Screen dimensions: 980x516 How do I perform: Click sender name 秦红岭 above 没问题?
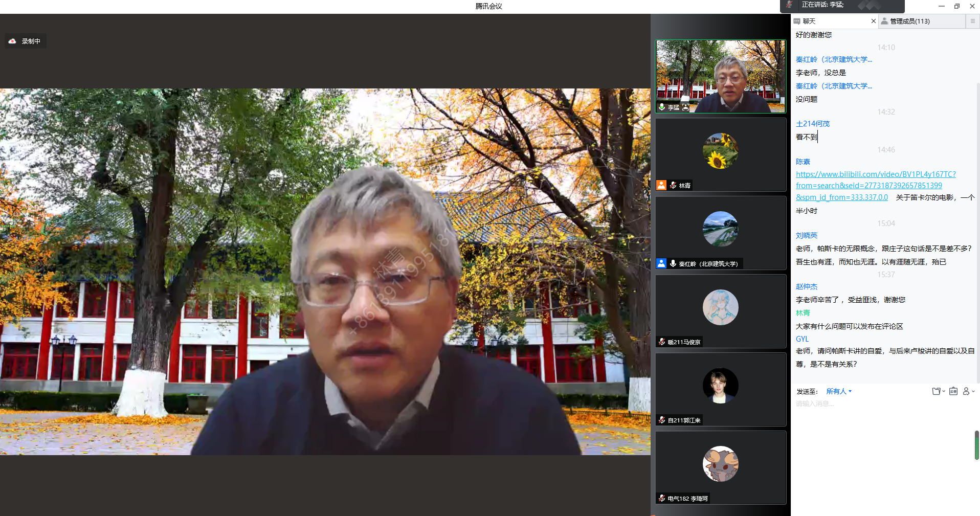pos(834,86)
